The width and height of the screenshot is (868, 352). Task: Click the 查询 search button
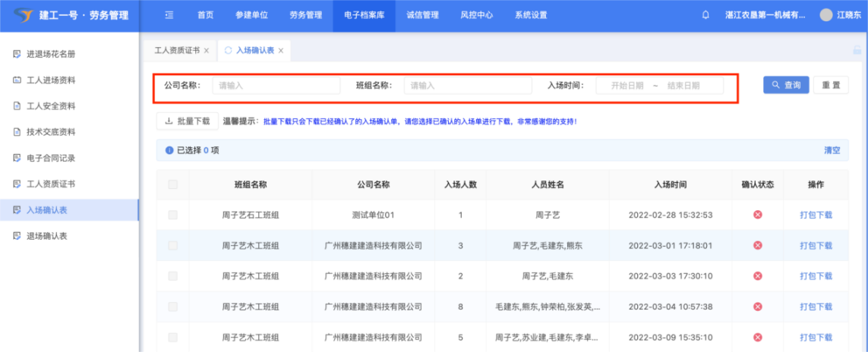786,85
